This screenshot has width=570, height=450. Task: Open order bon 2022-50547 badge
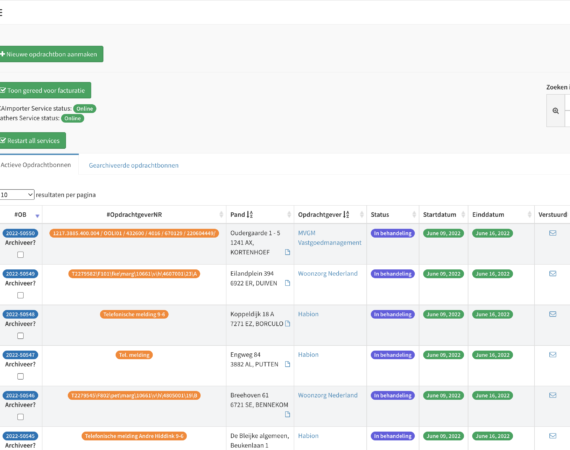(x=20, y=355)
